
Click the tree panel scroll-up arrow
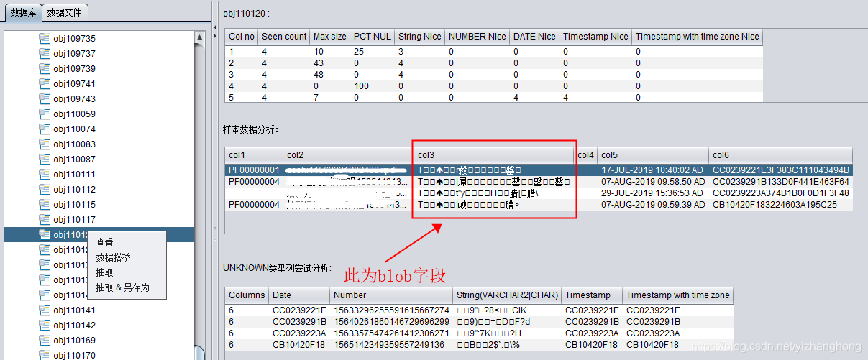(x=201, y=37)
